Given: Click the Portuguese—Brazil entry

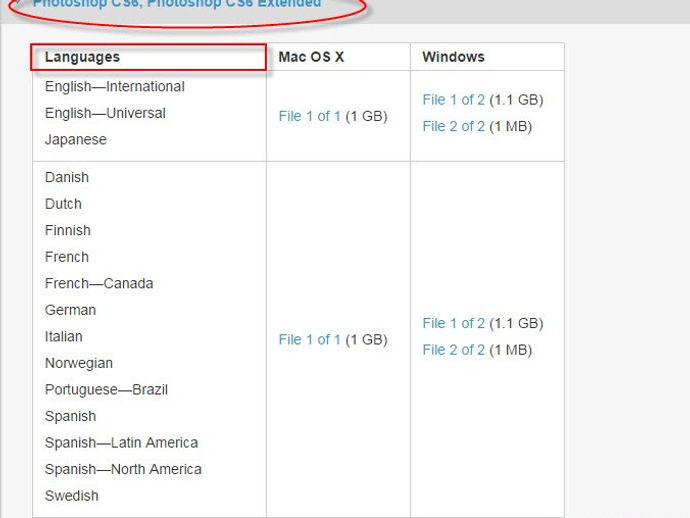Looking at the screenshot, I should 106,390.
